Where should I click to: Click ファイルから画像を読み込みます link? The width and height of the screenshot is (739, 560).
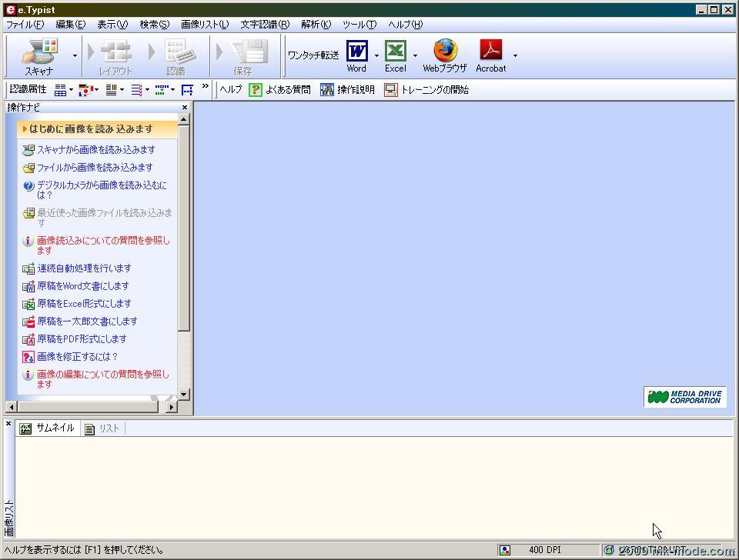pos(95,167)
